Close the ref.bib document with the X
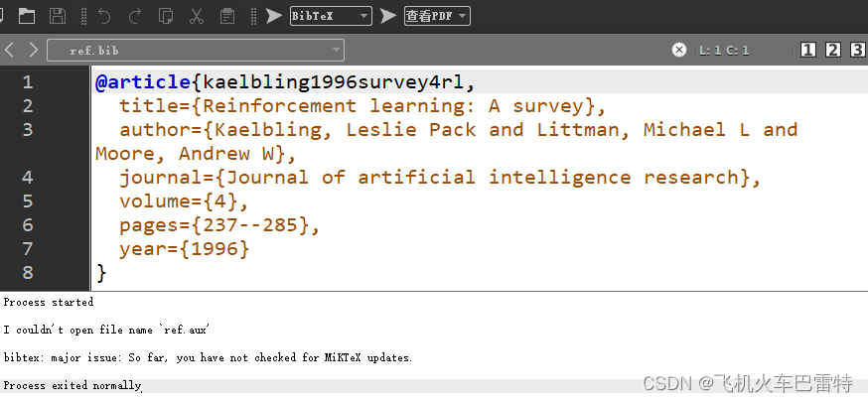The height and width of the screenshot is (402, 868). (679, 50)
